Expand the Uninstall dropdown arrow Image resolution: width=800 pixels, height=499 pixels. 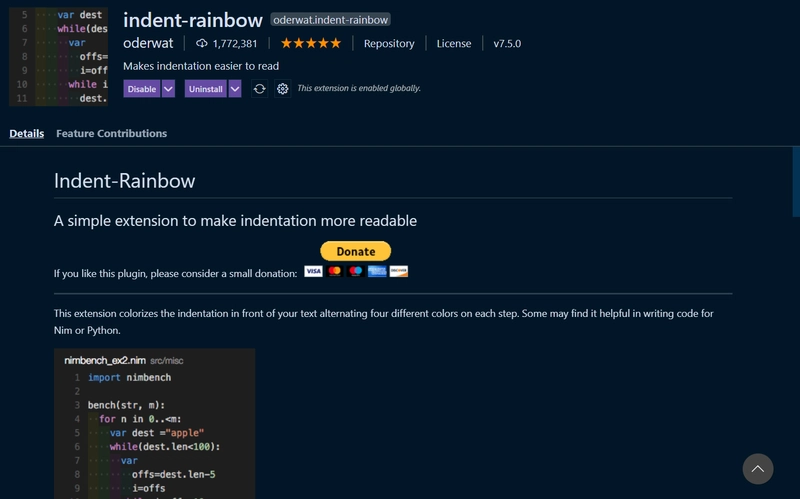click(235, 89)
